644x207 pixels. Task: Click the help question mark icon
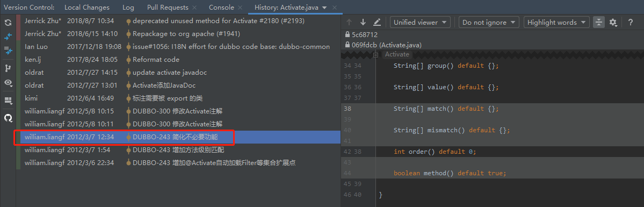631,22
